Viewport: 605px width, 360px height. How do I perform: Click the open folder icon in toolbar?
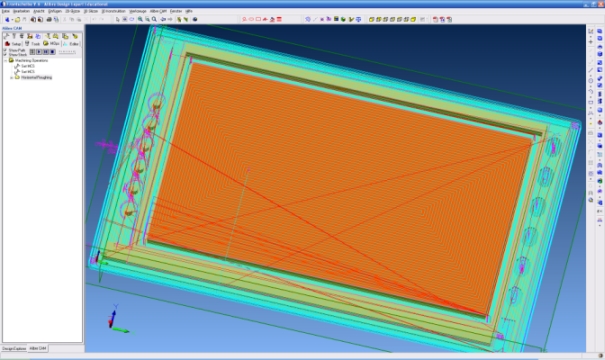17,19
